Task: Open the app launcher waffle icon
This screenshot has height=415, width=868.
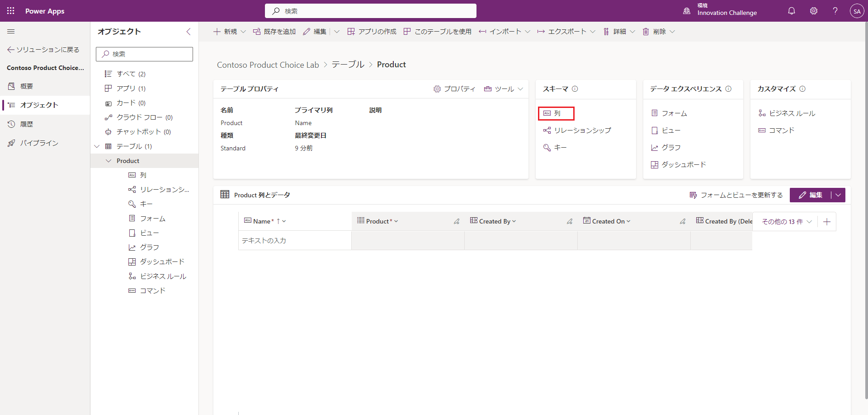Action: click(11, 11)
